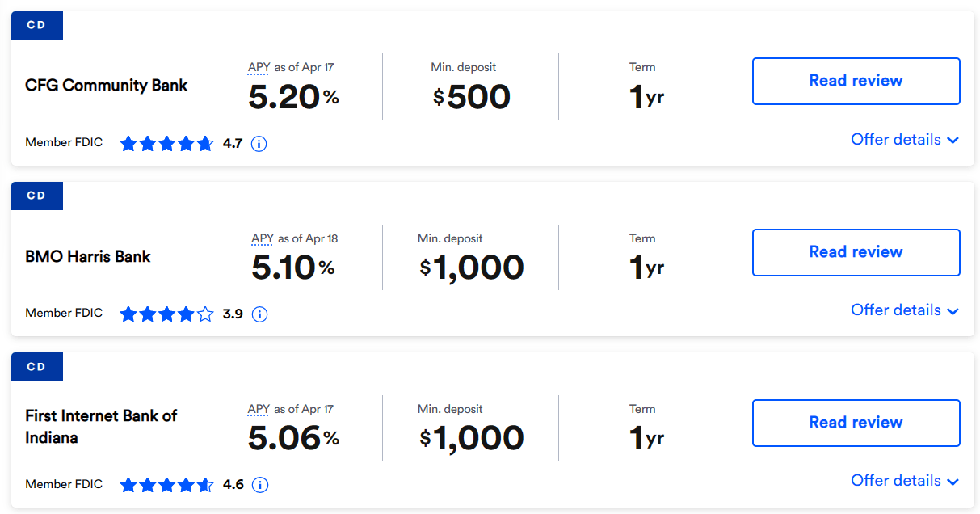Open the info icon beside the 3.9 rating
This screenshot has width=980, height=514.
pos(259,314)
